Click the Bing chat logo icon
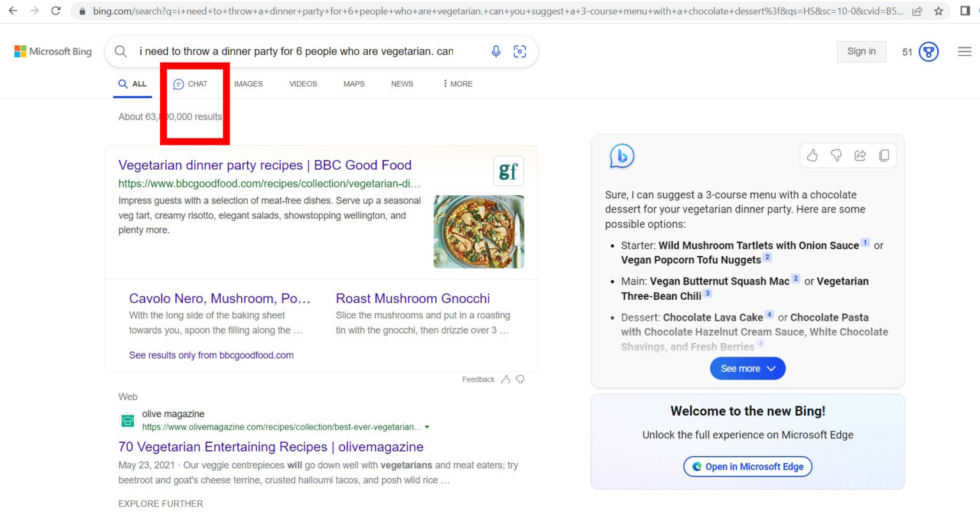Image resolution: width=980 pixels, height=518 pixels. coord(621,156)
